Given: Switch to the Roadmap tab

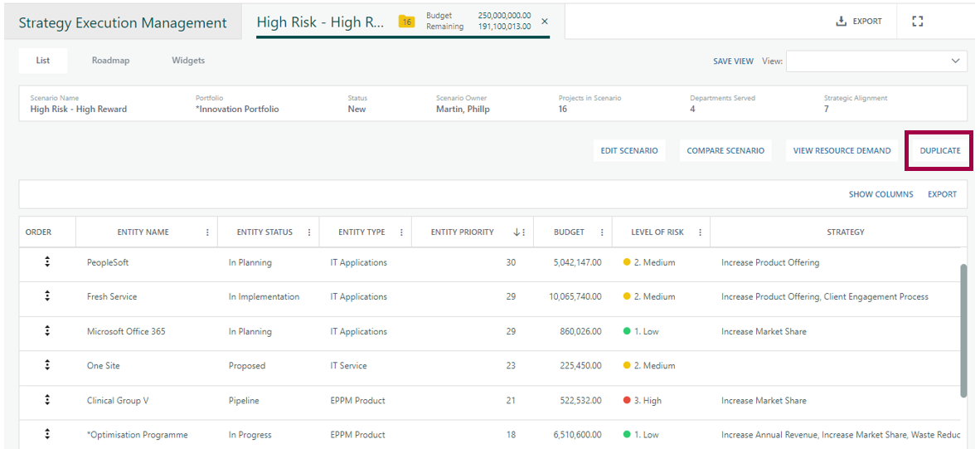Looking at the screenshot, I should pos(110,61).
